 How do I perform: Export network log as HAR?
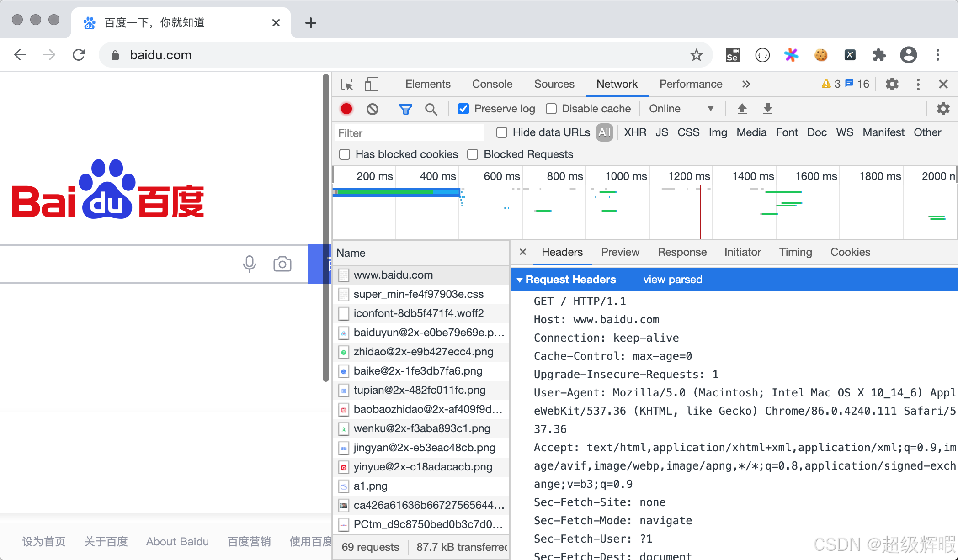(x=767, y=109)
